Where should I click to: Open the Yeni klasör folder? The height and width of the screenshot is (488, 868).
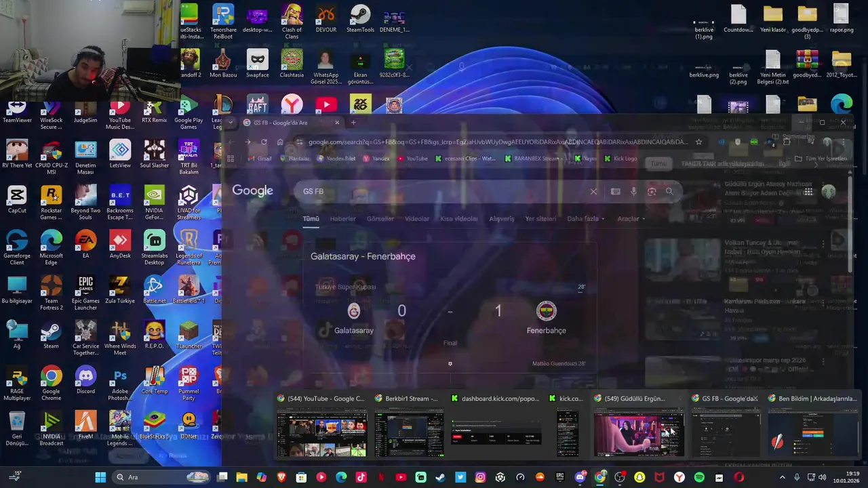pyautogui.click(x=772, y=19)
